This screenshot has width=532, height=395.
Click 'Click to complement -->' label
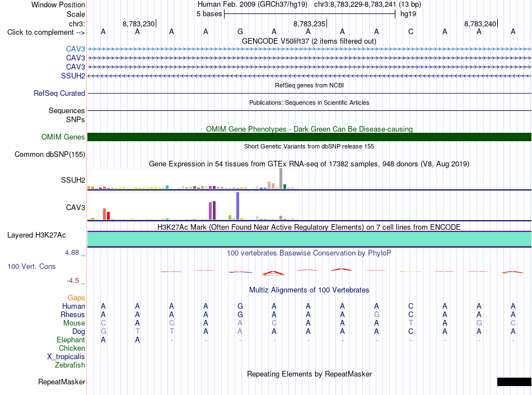click(46, 32)
